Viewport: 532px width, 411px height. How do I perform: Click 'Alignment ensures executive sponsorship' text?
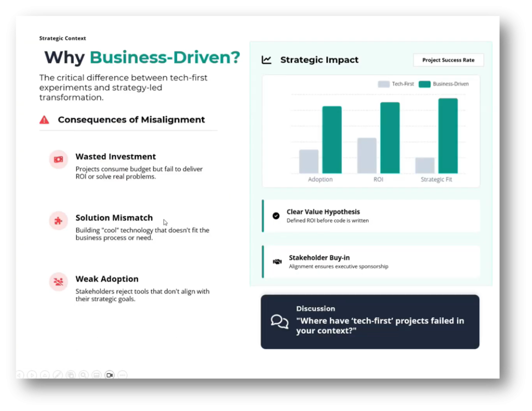pyautogui.click(x=339, y=266)
